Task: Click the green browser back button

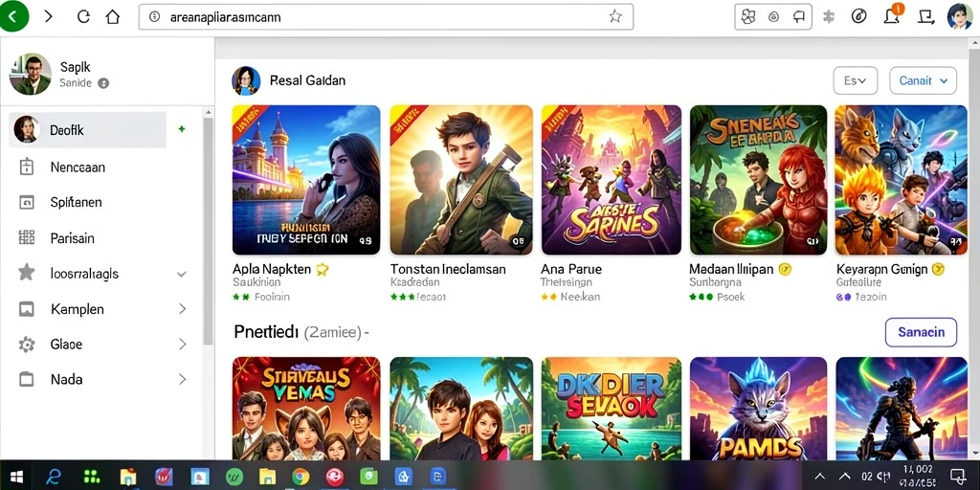Action: pos(12,16)
